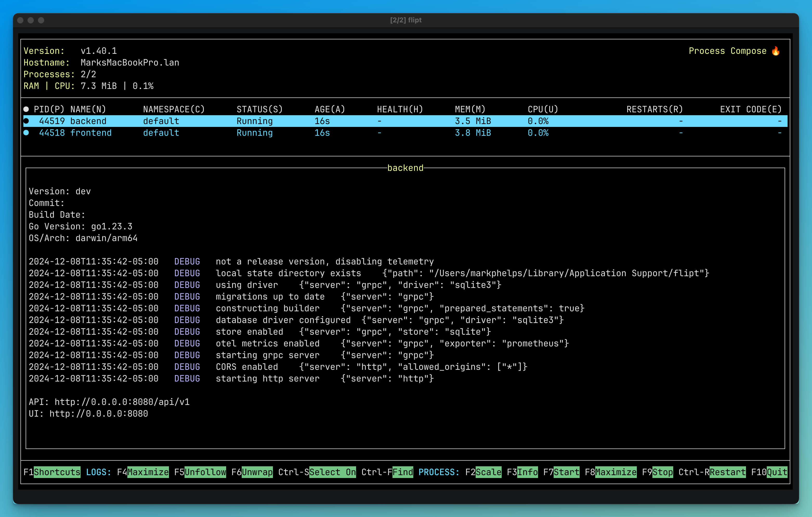
Task: Sort by NAMESPACE(C) column header
Action: pyautogui.click(x=174, y=109)
